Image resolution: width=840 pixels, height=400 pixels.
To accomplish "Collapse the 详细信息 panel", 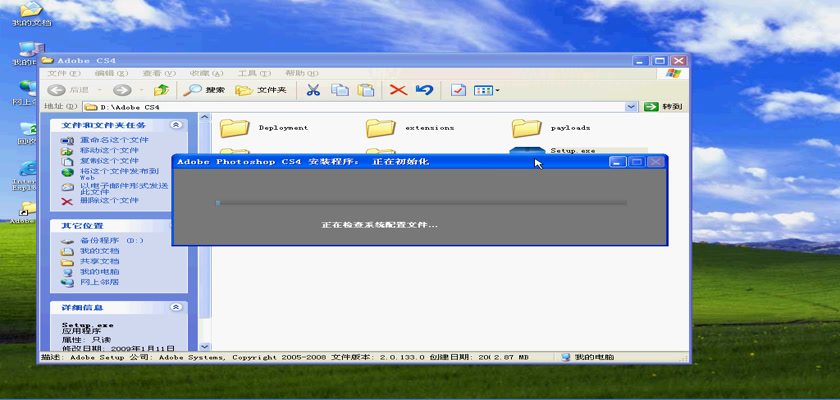I will (x=175, y=307).
